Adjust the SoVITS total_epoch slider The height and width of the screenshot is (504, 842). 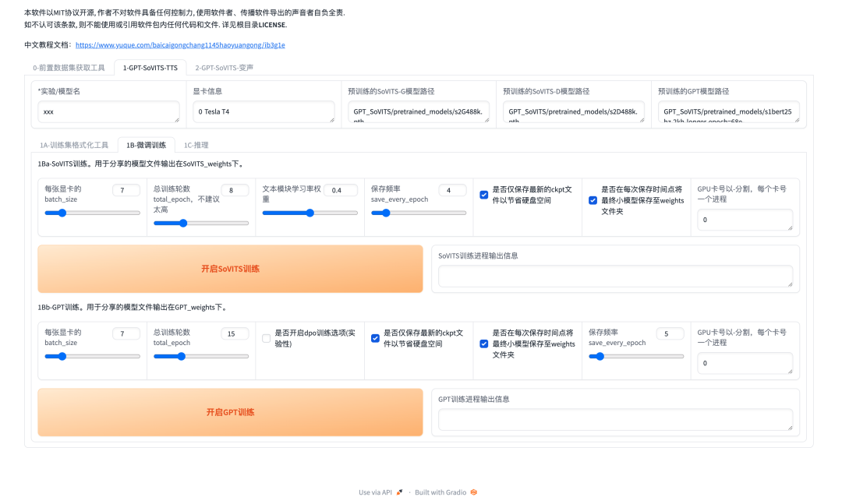click(201, 224)
